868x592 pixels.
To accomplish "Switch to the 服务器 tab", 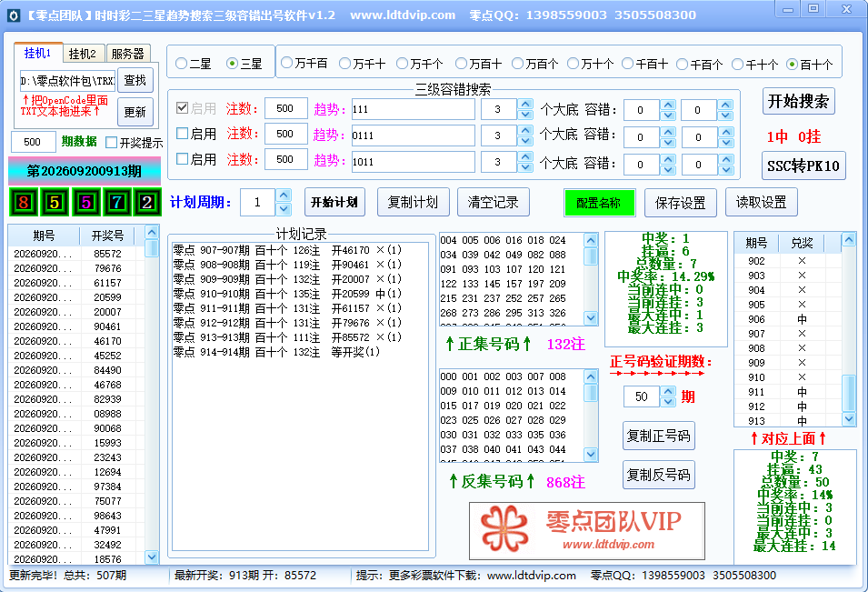I will [x=128, y=54].
